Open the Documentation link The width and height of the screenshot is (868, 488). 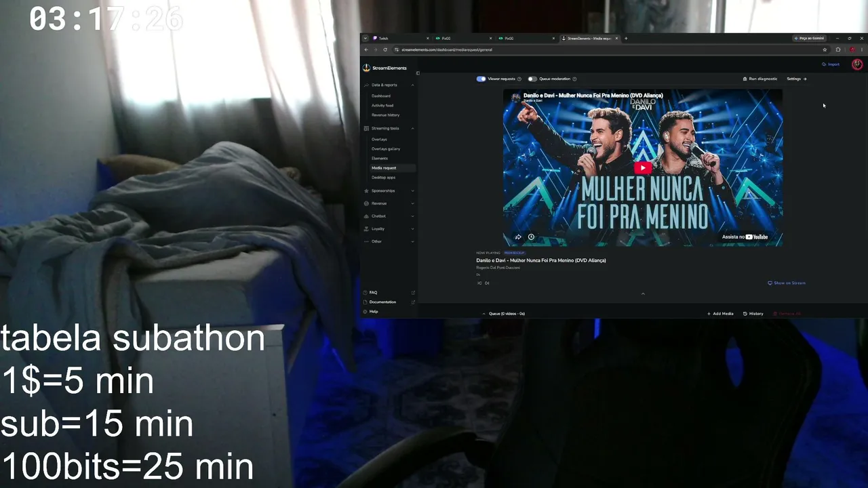coord(389,302)
